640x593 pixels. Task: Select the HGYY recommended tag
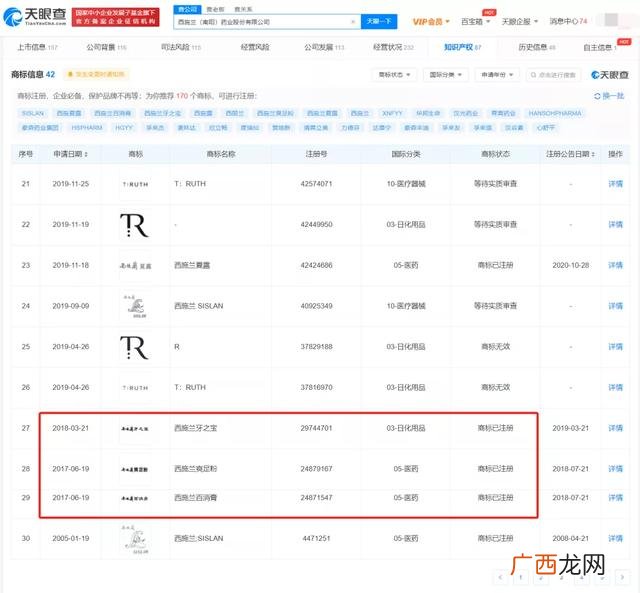pyautogui.click(x=124, y=128)
